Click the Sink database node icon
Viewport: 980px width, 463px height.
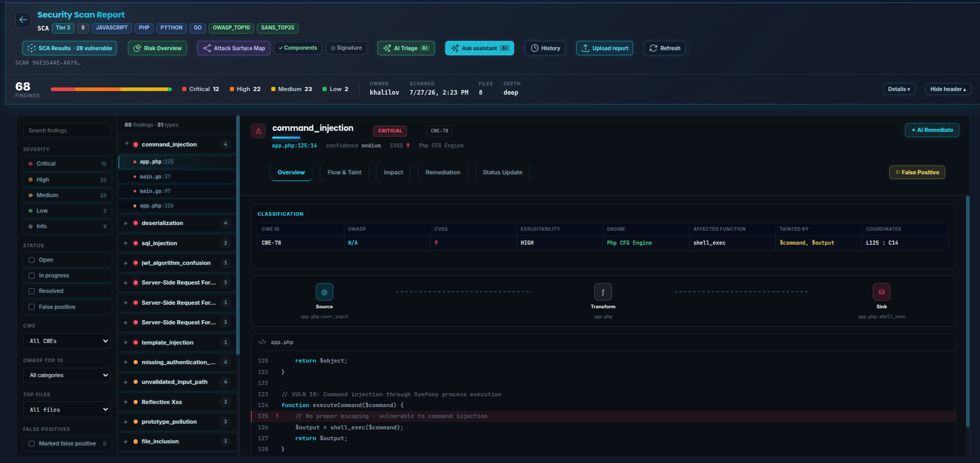click(x=882, y=292)
